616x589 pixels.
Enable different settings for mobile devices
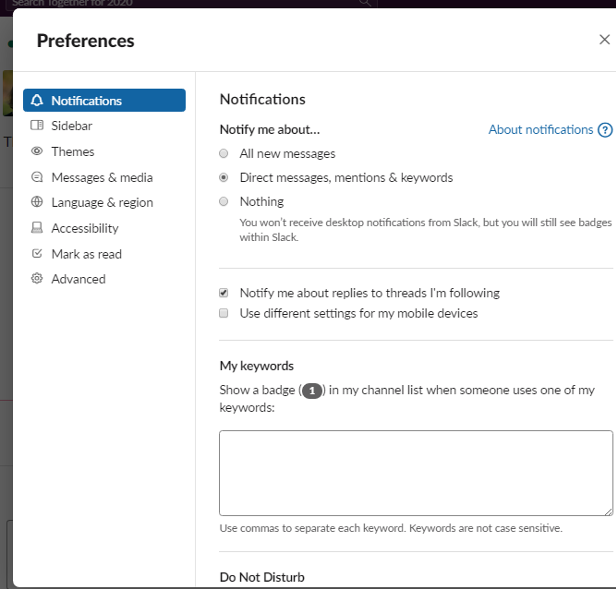224,313
